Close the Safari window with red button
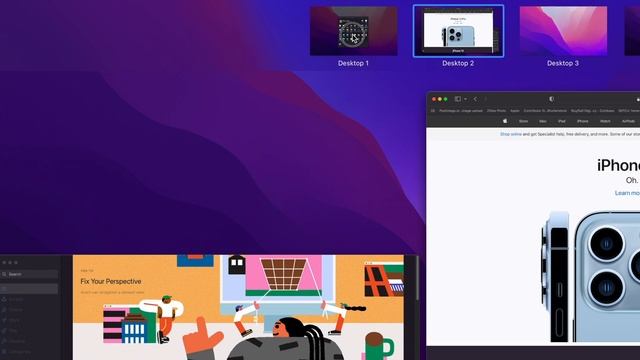This screenshot has width=640, height=360. coord(433,99)
